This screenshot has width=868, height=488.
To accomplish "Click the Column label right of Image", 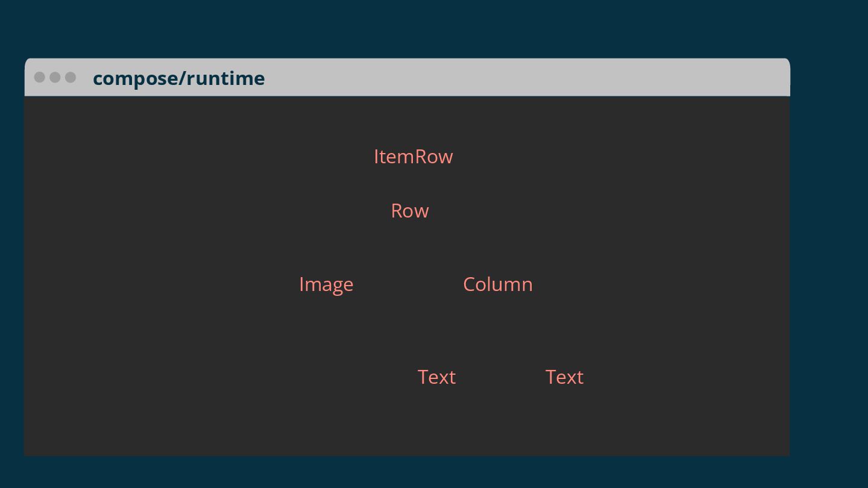I will click(498, 284).
